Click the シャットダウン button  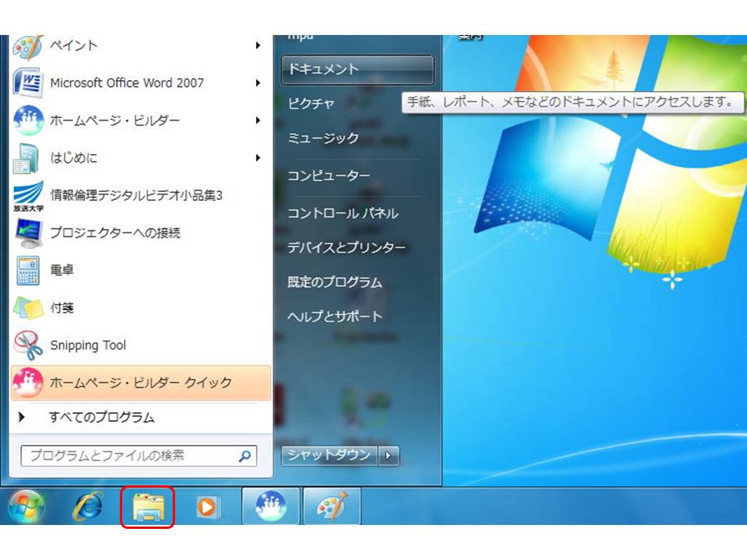(329, 456)
